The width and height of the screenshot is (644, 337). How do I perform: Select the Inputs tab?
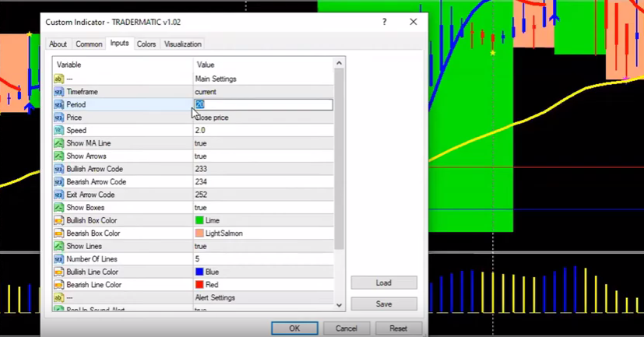coord(119,43)
